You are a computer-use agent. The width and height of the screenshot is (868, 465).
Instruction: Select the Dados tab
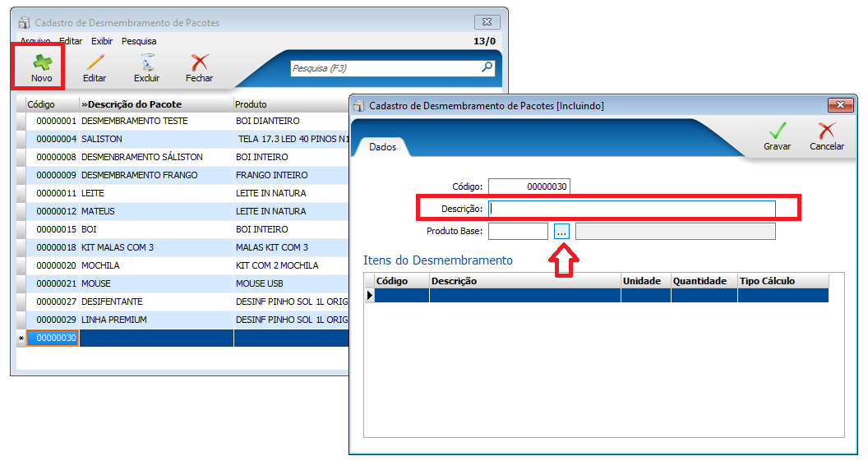click(382, 147)
